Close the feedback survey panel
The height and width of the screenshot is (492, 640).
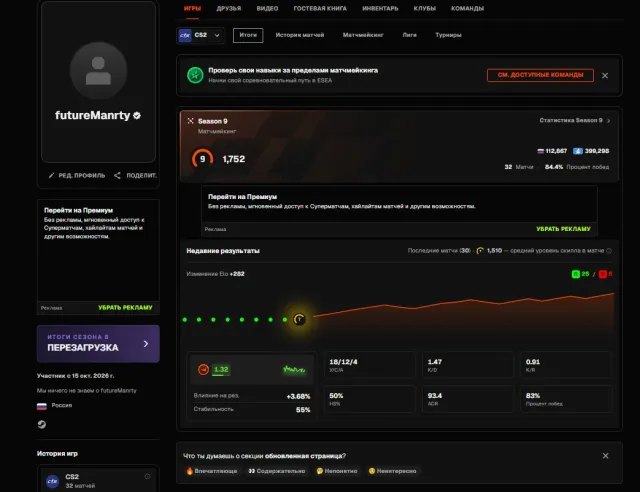tap(605, 456)
